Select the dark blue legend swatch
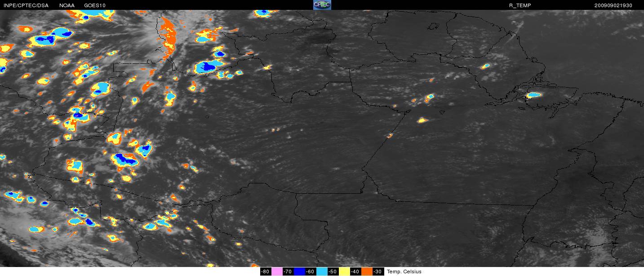 [x=300, y=272]
